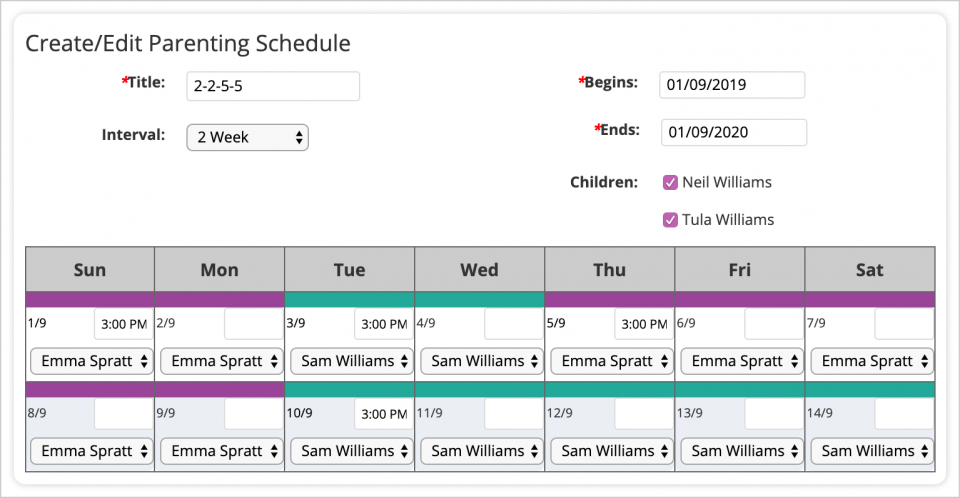Click the 3:00 PM time box on Sunday 1/9
Screen dimensions: 960x498
tap(123, 324)
